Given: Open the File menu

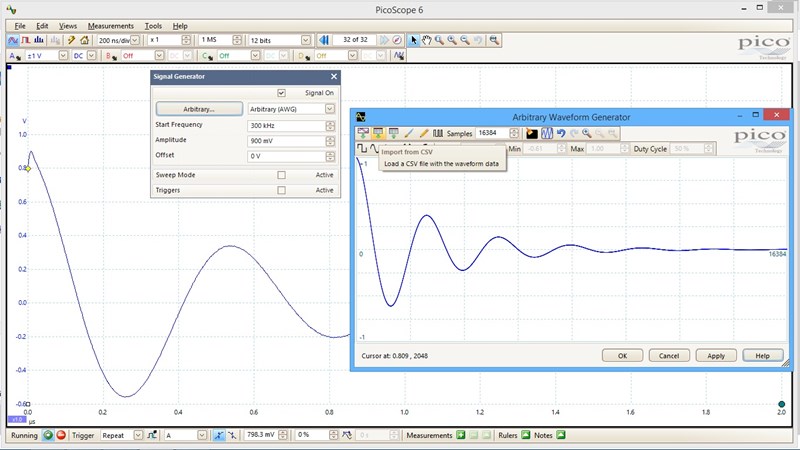Looking at the screenshot, I should click(x=19, y=26).
